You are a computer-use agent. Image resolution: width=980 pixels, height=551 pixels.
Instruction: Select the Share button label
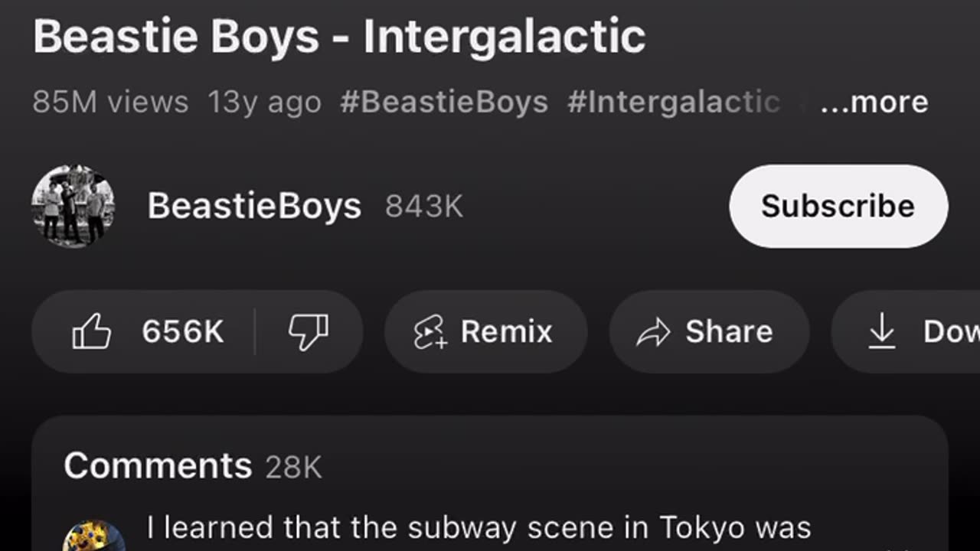(729, 332)
